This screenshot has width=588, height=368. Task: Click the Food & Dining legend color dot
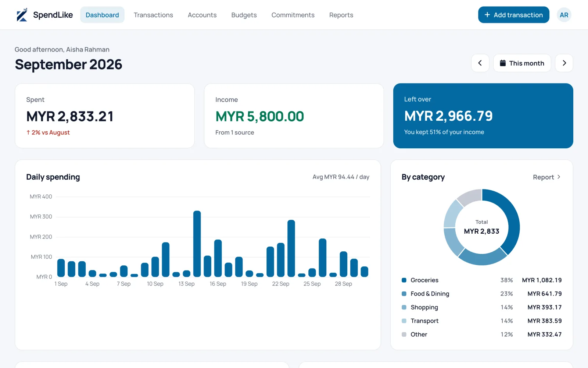(x=404, y=294)
